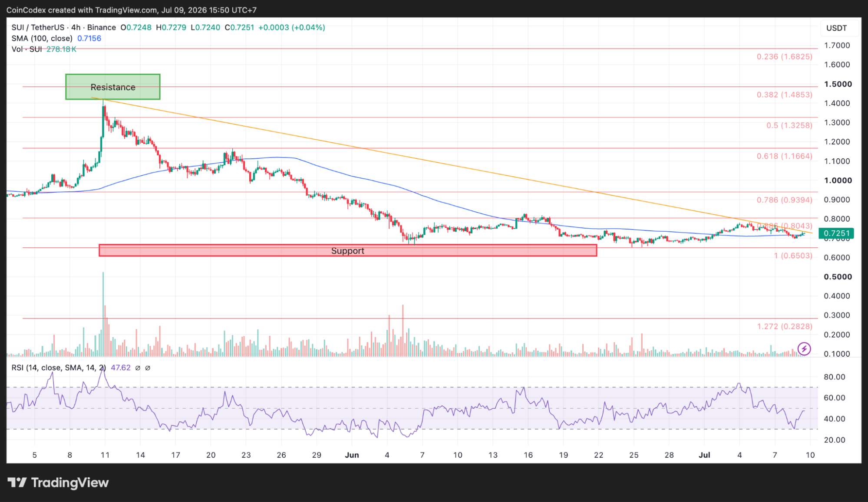
Task: Click Fibonacci label 0.5 (1.3258)
Action: [x=789, y=125]
